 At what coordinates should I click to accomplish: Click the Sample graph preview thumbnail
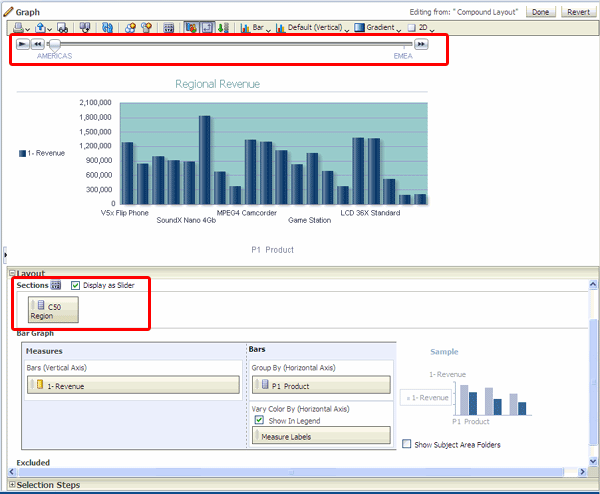[x=467, y=398]
